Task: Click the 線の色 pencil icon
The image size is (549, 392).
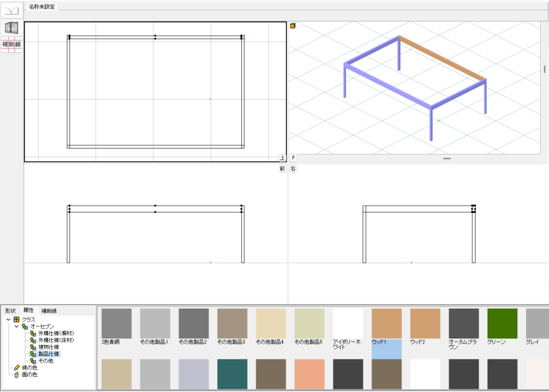Action: [17, 368]
